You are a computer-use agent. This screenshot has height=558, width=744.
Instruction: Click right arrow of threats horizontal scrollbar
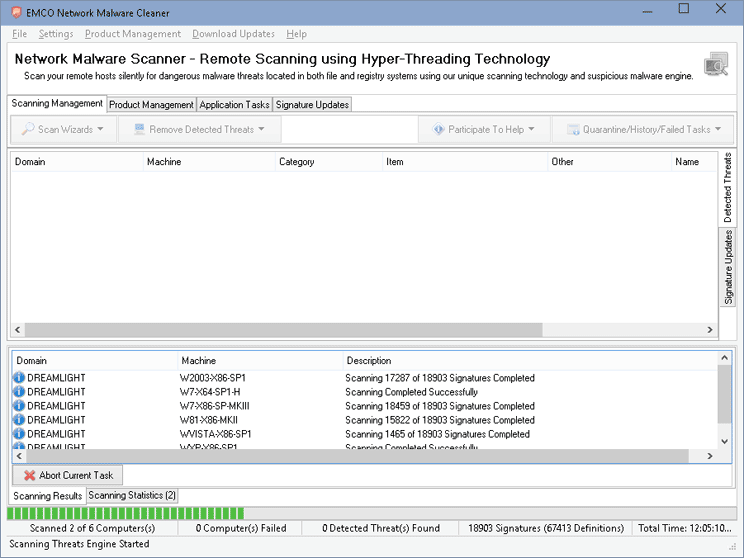click(x=710, y=329)
